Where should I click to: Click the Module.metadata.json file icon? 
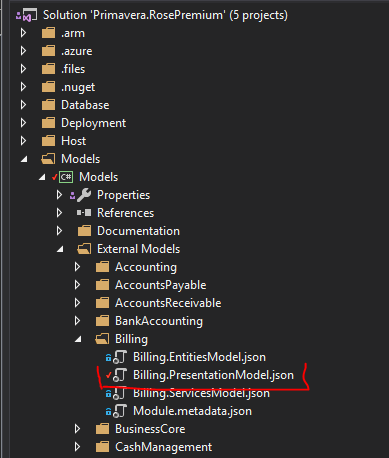tap(120, 411)
